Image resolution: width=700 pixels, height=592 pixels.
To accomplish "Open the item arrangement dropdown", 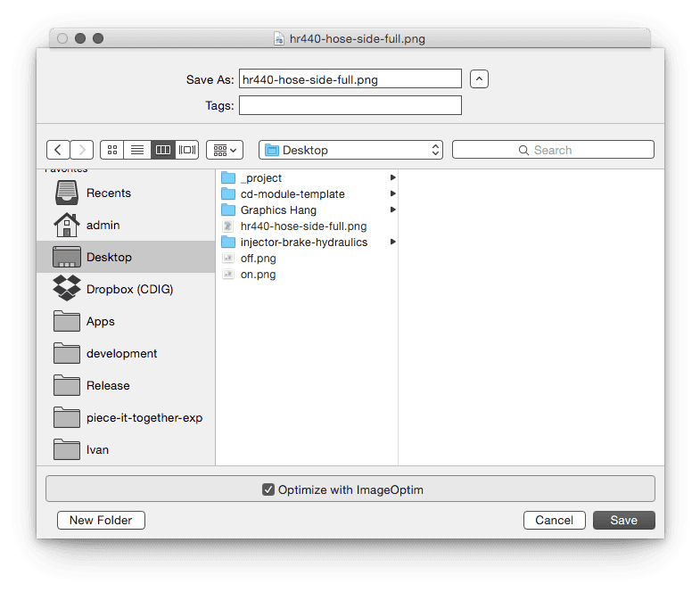I will (225, 150).
